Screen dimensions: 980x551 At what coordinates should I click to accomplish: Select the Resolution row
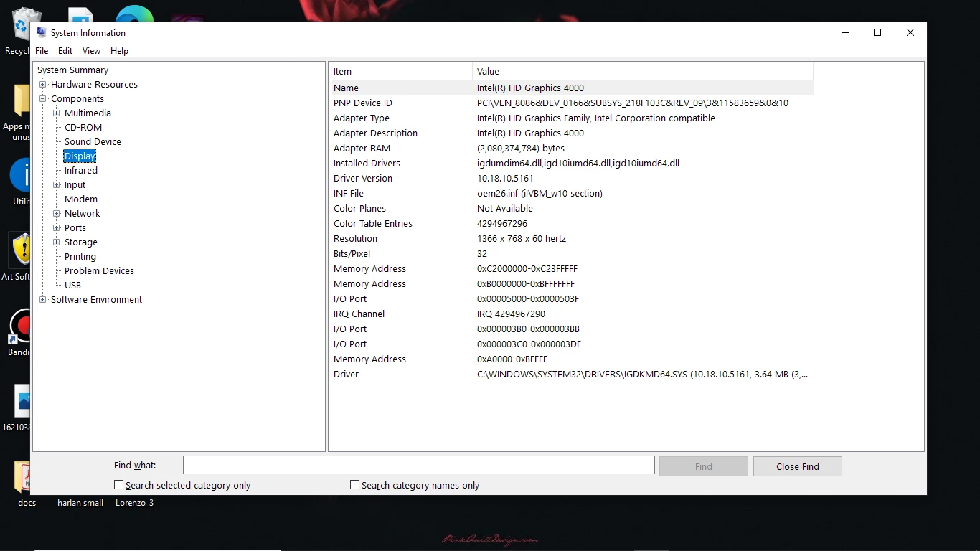pyautogui.click(x=571, y=238)
